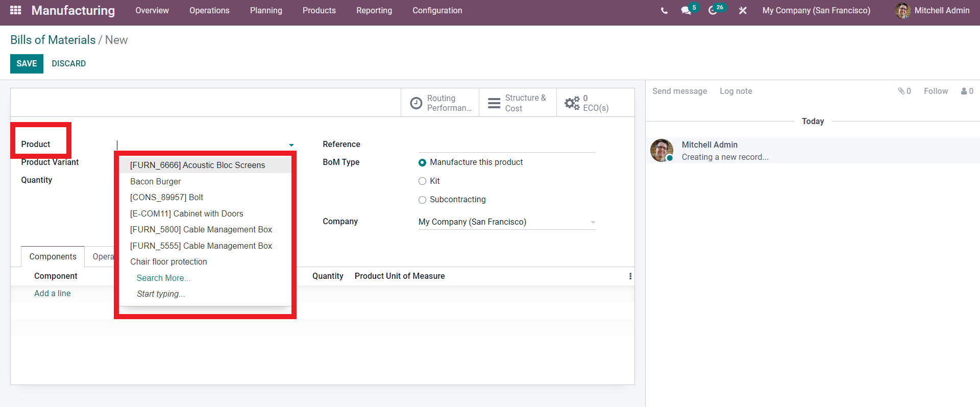The image size is (980, 407).
Task: Click the Structure & Cost stat button label
Action: (526, 103)
